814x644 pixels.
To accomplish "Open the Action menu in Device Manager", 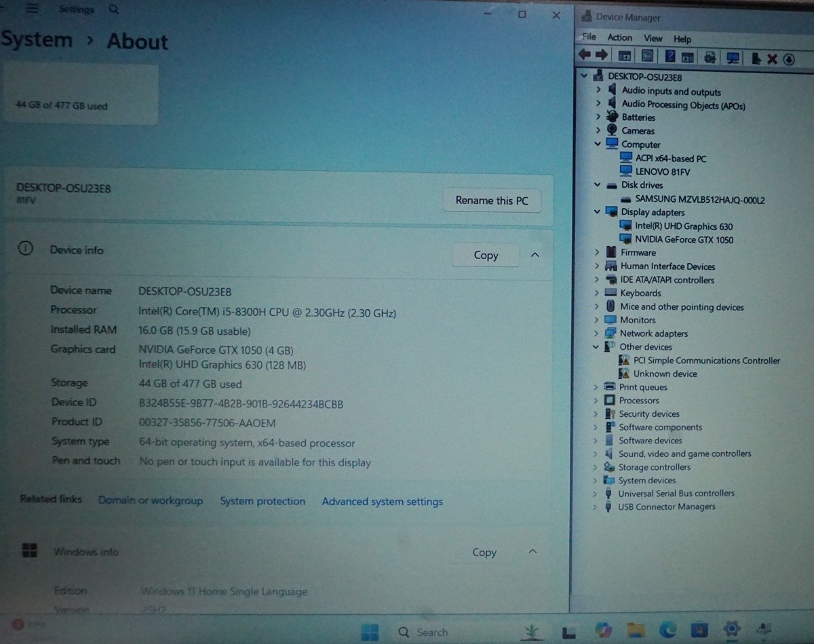I will pos(619,38).
